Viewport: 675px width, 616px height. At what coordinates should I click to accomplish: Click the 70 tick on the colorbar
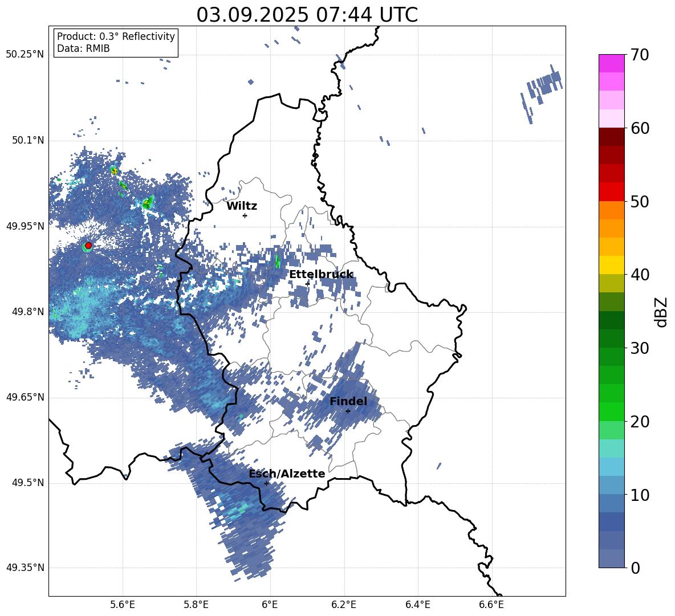(639, 55)
